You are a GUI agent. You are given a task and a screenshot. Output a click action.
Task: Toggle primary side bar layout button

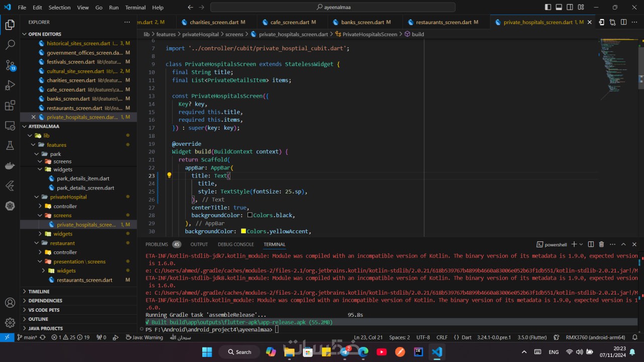pyautogui.click(x=548, y=8)
